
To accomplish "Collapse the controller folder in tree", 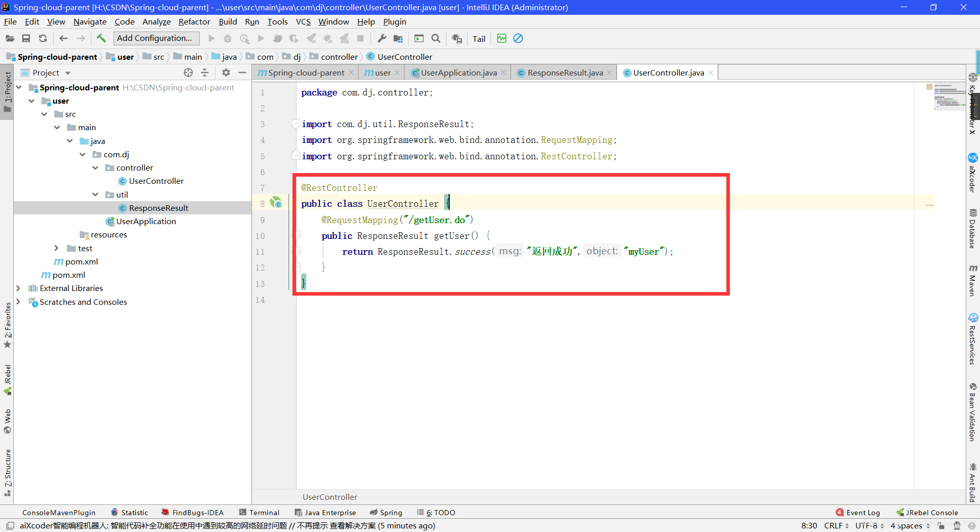I will click(95, 167).
